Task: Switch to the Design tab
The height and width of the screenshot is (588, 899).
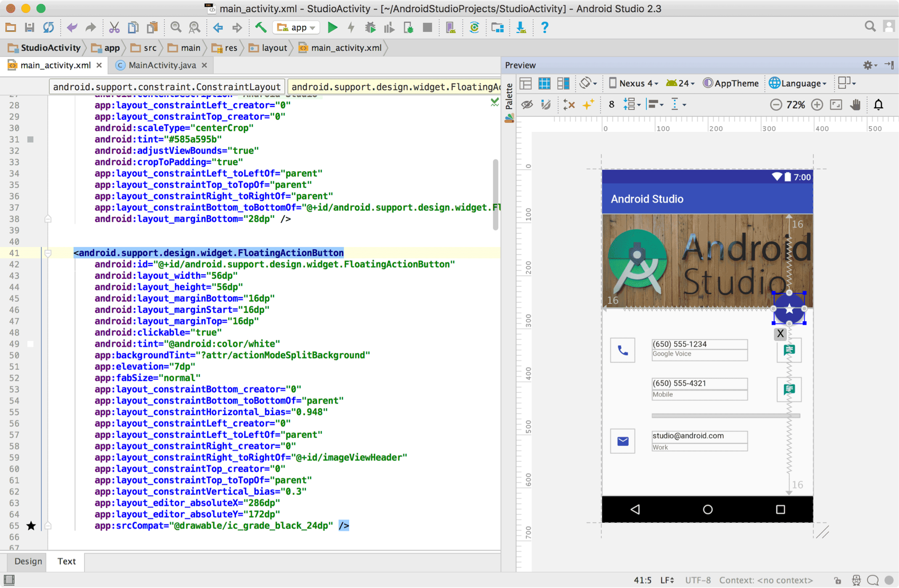Action: [x=28, y=561]
